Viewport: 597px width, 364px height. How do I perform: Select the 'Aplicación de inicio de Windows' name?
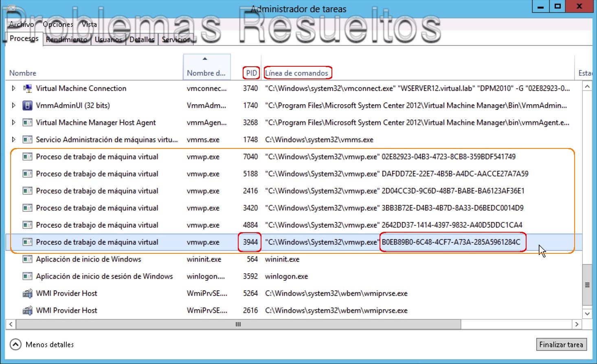tap(88, 259)
